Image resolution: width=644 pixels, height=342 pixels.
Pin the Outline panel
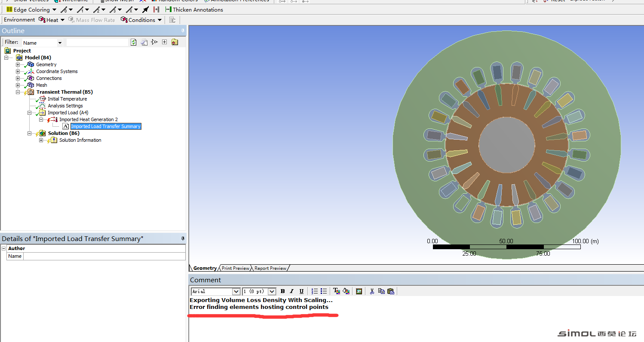click(x=183, y=31)
